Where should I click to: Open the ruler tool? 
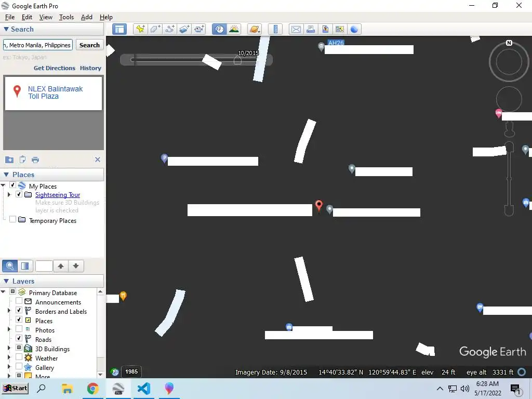pyautogui.click(x=275, y=29)
